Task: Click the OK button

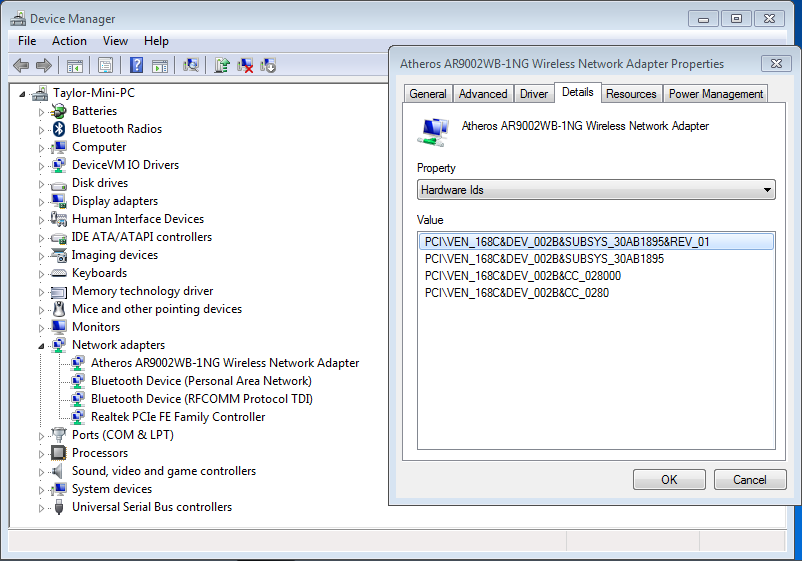Action: pos(669,480)
